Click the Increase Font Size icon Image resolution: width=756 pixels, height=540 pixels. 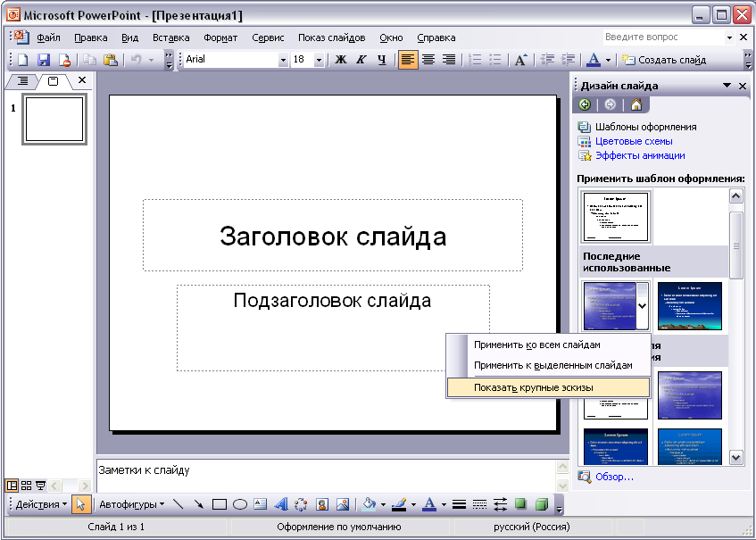coord(521,60)
